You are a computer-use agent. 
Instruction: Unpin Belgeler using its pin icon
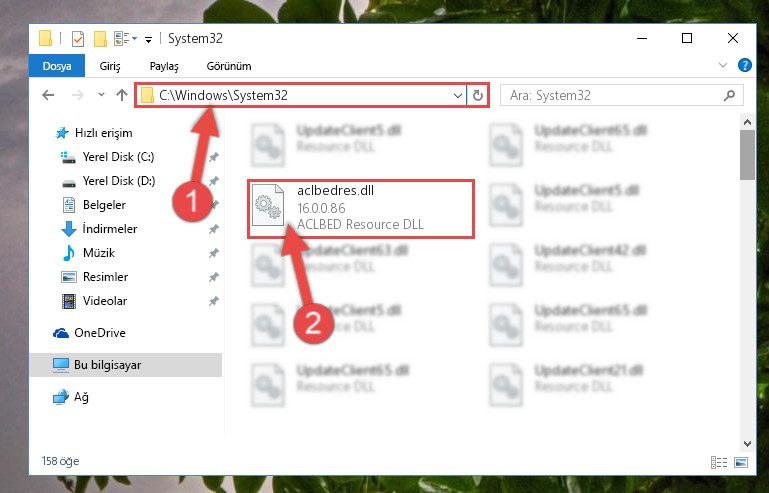pyautogui.click(x=213, y=205)
